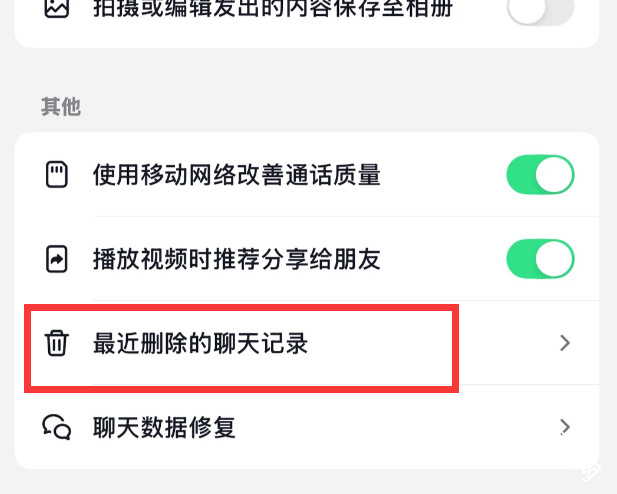Click the share arrow icon beside video recommendation
The height and width of the screenshot is (494, 617).
[x=57, y=260]
